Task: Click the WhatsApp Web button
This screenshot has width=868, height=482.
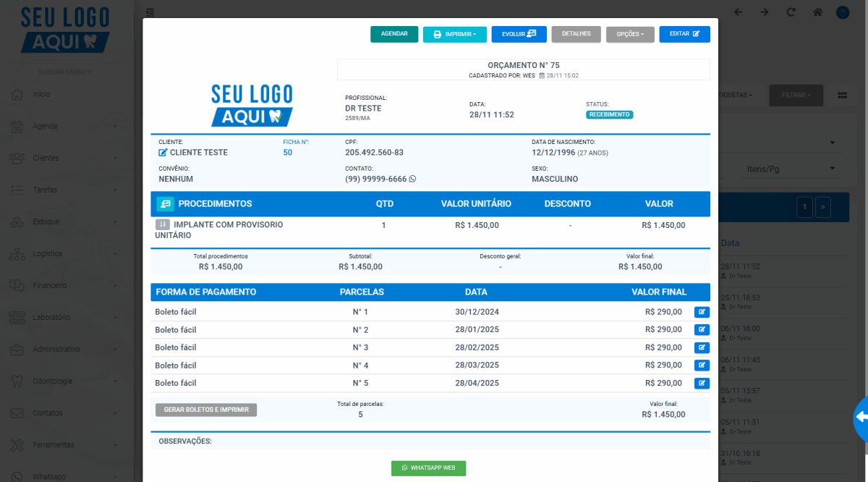Action: point(429,468)
